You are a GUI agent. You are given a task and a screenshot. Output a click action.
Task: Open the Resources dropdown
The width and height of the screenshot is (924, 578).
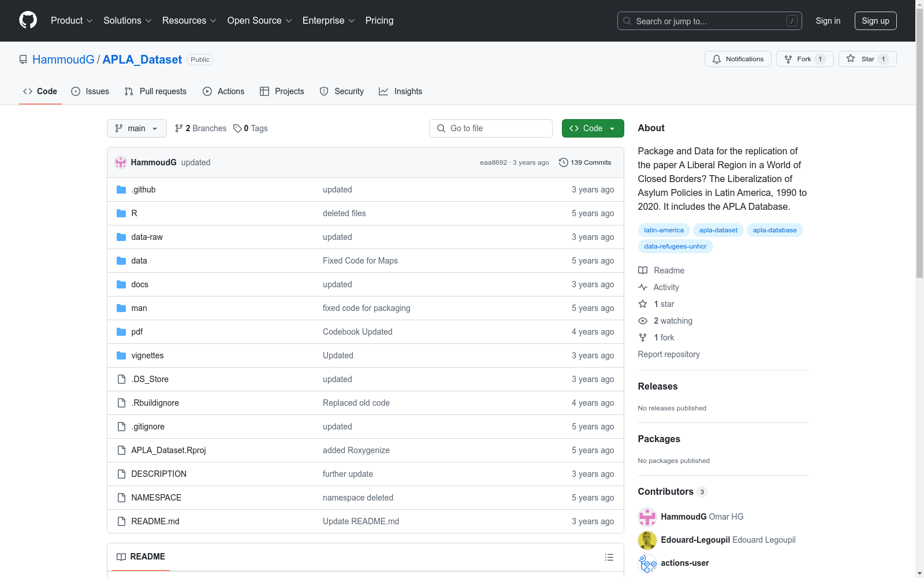click(189, 21)
